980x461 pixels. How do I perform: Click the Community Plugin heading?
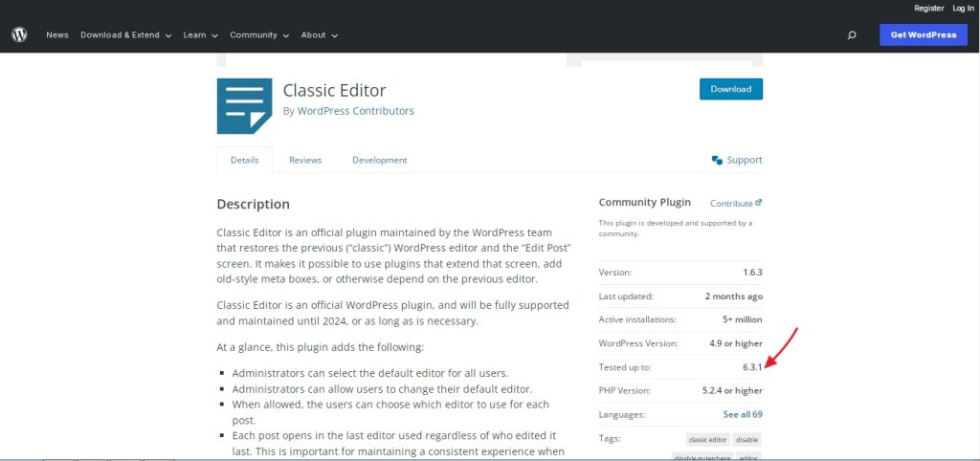(x=645, y=202)
